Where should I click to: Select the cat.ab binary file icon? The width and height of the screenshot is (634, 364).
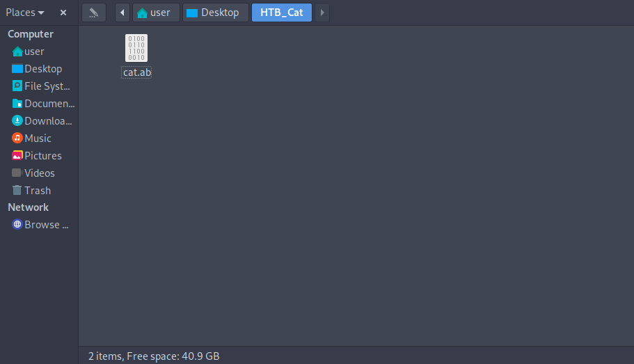tap(136, 48)
